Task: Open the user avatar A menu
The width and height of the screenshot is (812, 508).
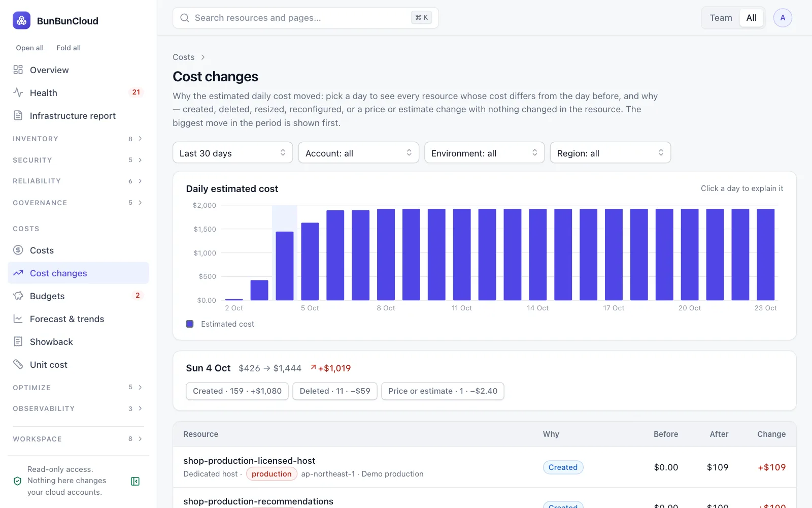Action: (783, 18)
